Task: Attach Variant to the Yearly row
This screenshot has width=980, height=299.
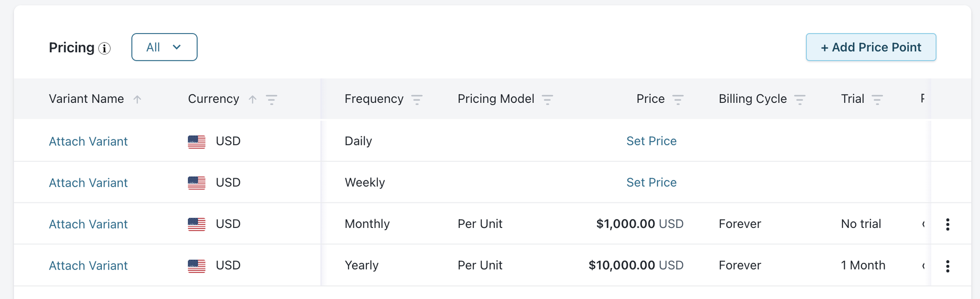Action: tap(88, 265)
